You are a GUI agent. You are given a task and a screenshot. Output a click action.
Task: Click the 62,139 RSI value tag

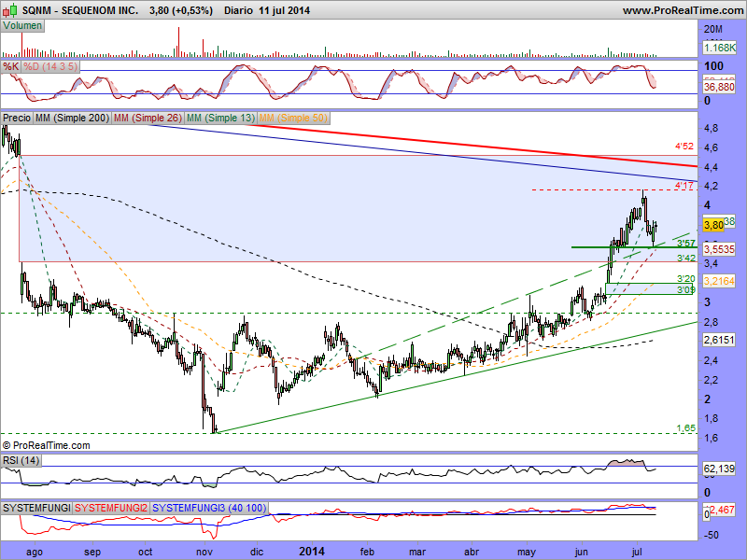point(719,469)
